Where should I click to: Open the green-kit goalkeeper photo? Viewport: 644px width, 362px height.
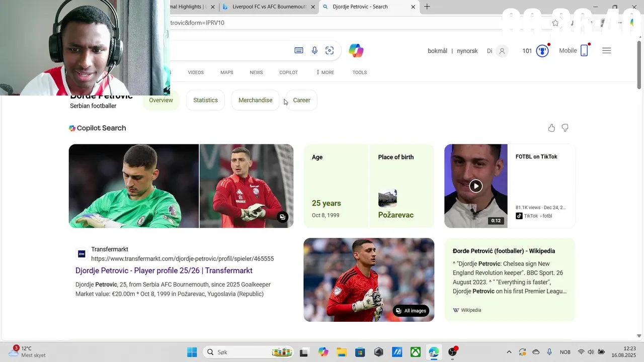(x=134, y=186)
